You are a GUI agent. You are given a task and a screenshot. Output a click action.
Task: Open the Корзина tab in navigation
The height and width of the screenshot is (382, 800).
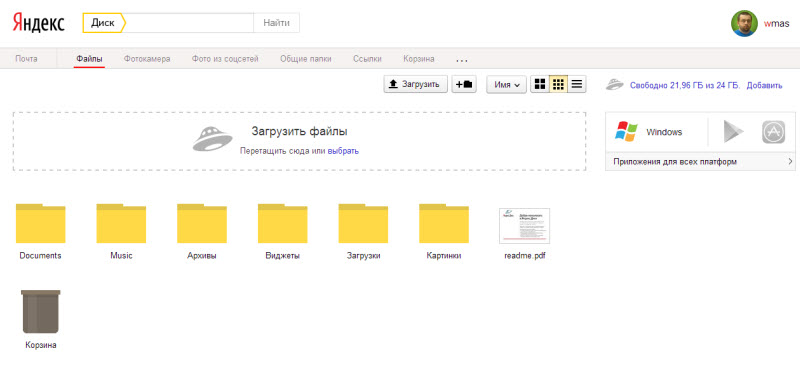point(419,59)
